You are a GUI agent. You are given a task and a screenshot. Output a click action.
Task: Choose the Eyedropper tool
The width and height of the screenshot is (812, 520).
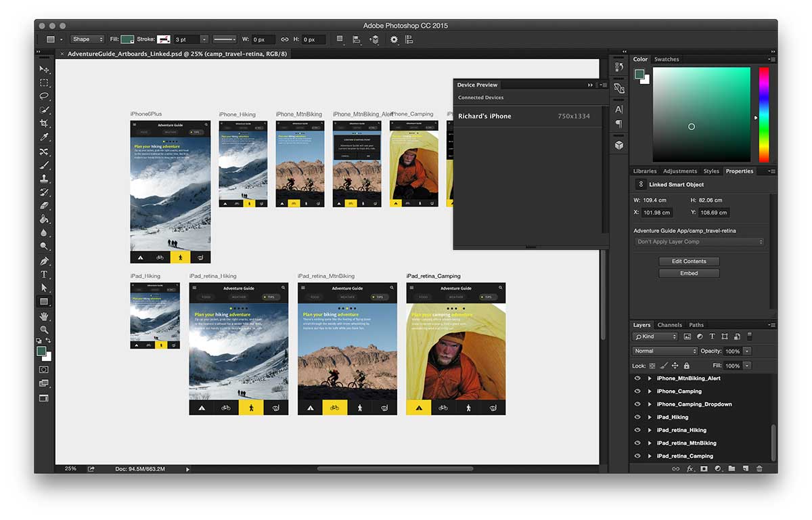pyautogui.click(x=44, y=137)
